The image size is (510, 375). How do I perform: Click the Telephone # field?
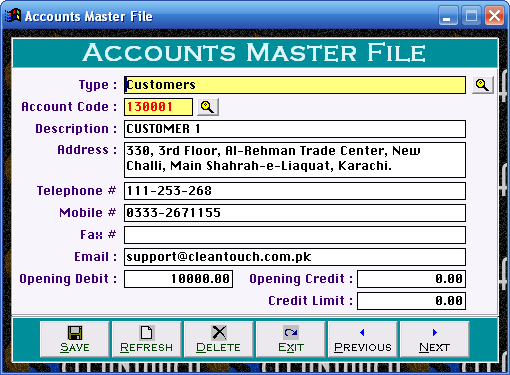(295, 191)
